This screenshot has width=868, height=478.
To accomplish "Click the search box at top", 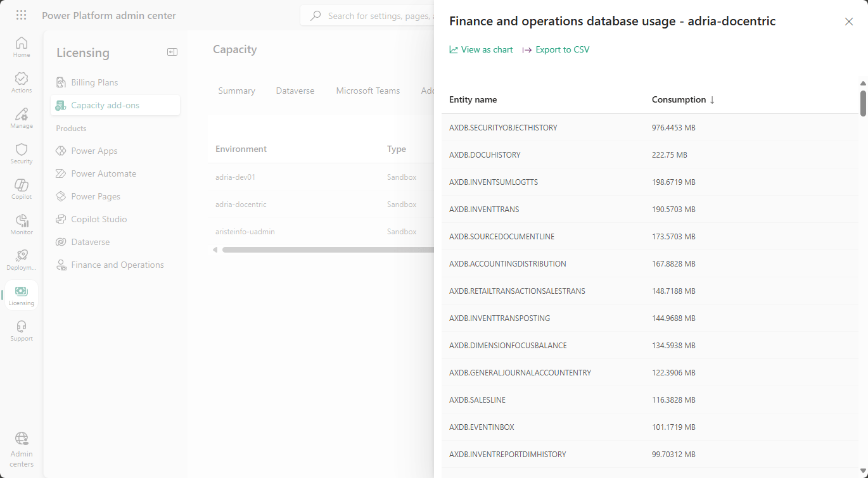I will tap(374, 16).
